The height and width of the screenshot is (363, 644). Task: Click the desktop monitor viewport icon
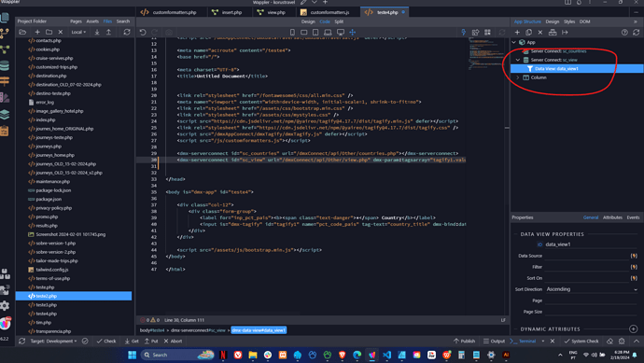pyautogui.click(x=341, y=32)
